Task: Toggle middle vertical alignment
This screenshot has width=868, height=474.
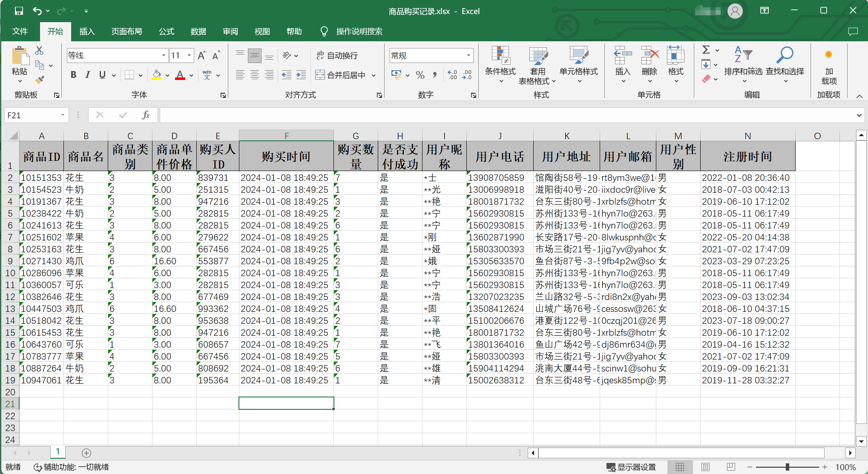Action: point(255,55)
